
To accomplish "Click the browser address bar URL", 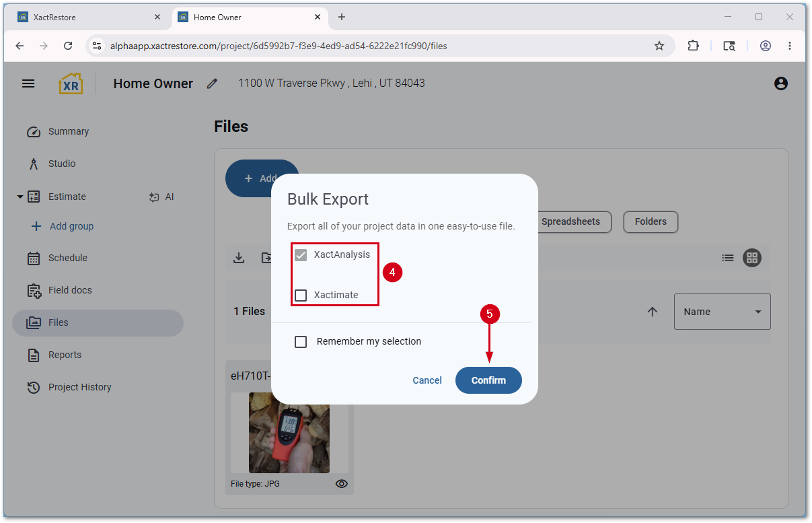I will click(x=279, y=46).
